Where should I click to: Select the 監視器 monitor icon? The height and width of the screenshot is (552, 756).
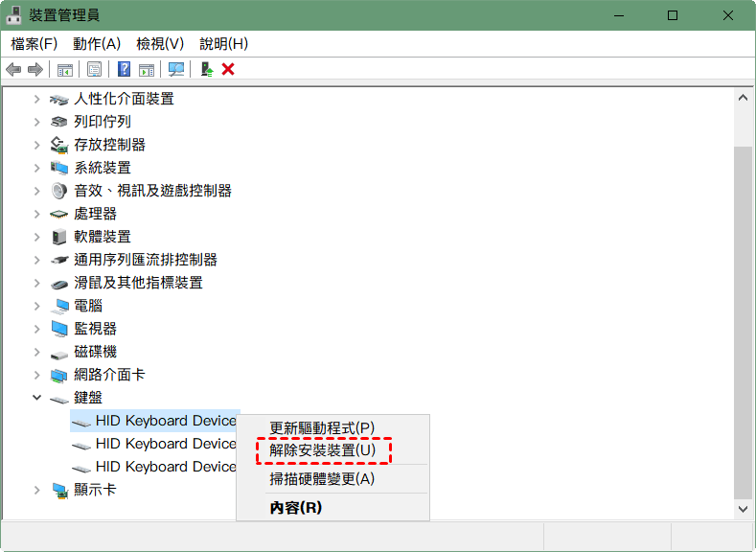(59, 330)
